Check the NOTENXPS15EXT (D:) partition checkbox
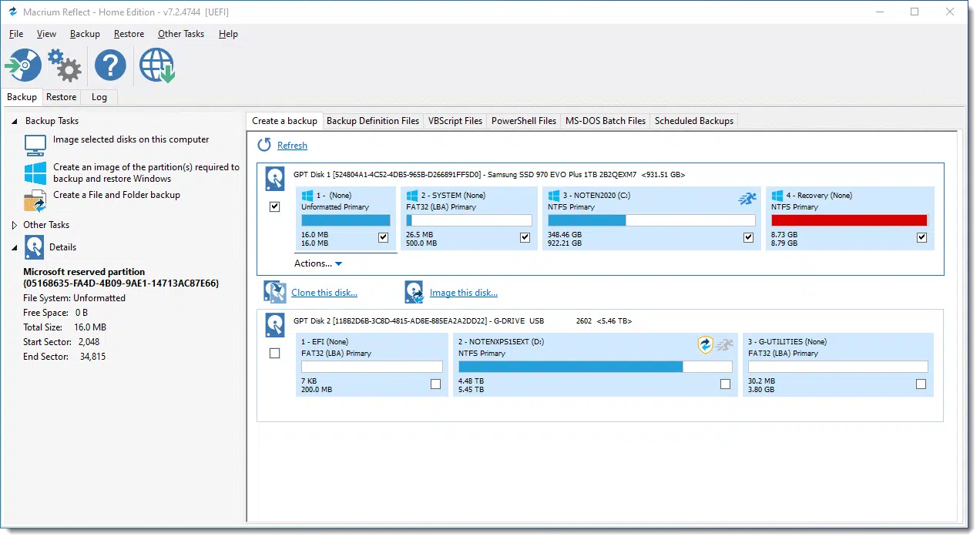 tap(725, 384)
